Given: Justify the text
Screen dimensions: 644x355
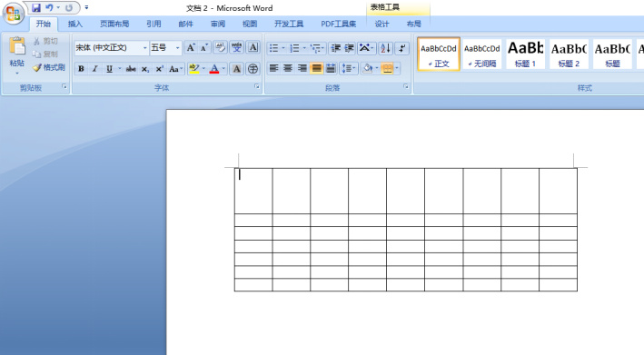Looking at the screenshot, I should click(x=317, y=68).
